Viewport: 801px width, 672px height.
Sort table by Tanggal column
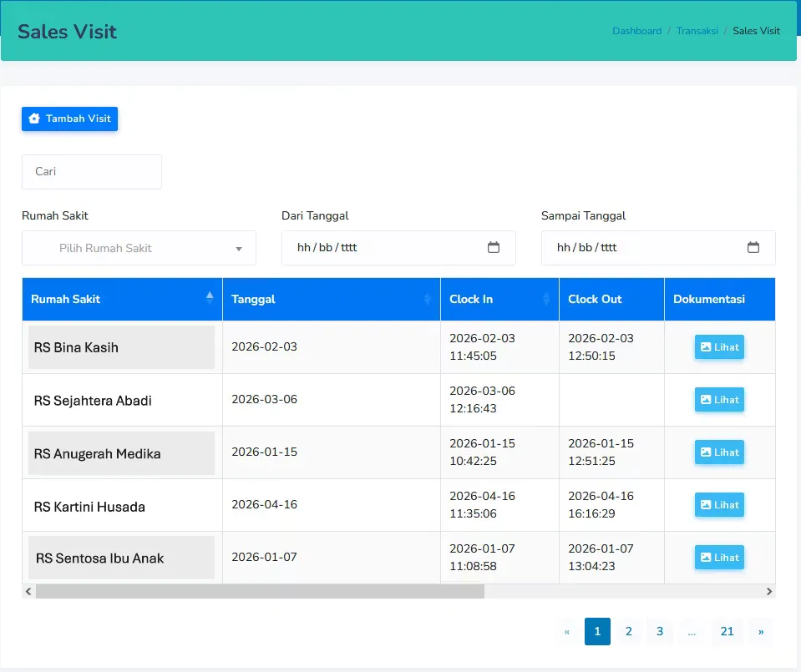click(332, 299)
